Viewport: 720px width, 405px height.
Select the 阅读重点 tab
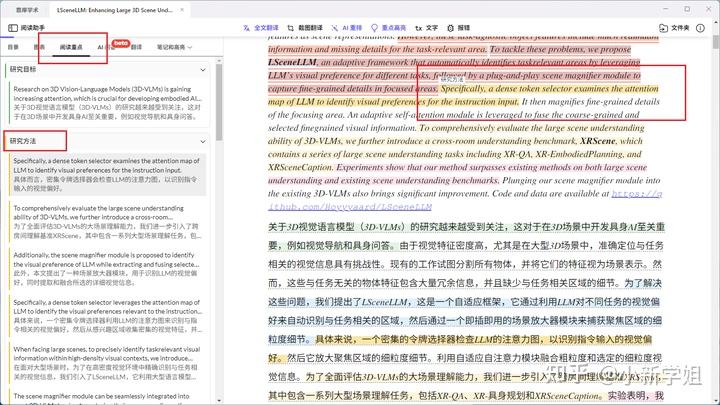click(x=71, y=47)
